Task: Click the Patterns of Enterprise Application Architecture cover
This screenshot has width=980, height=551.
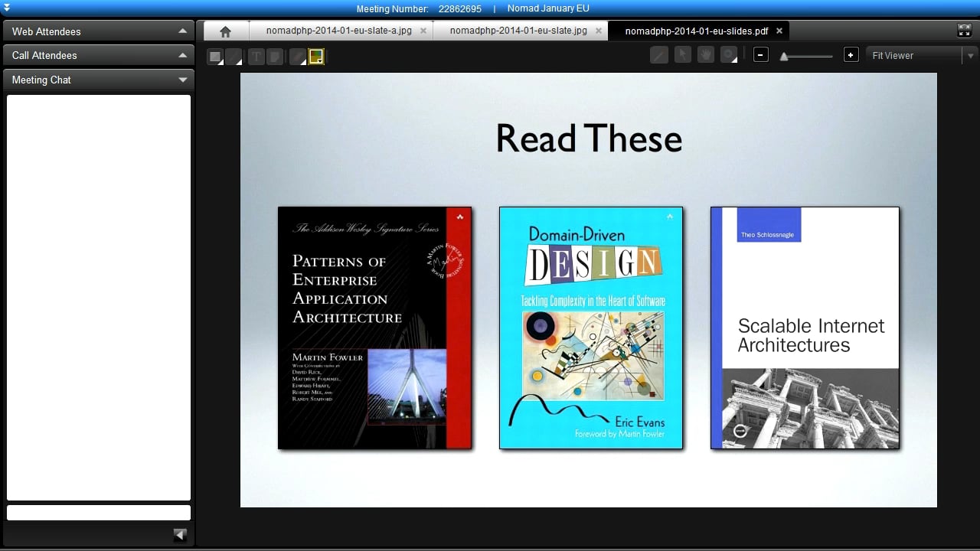Action: (374, 328)
